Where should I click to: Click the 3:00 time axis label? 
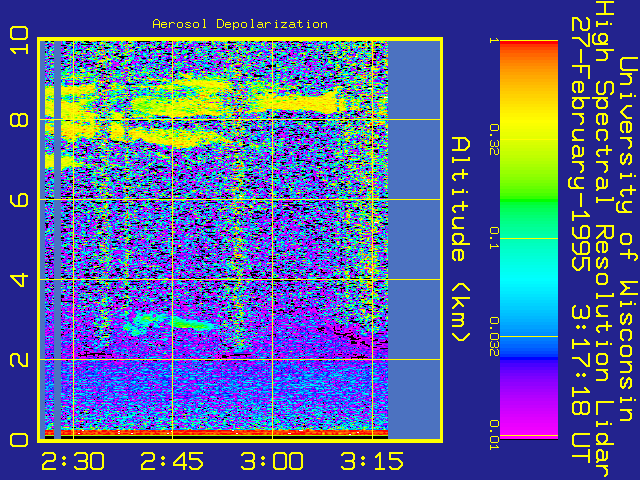[x=272, y=462]
